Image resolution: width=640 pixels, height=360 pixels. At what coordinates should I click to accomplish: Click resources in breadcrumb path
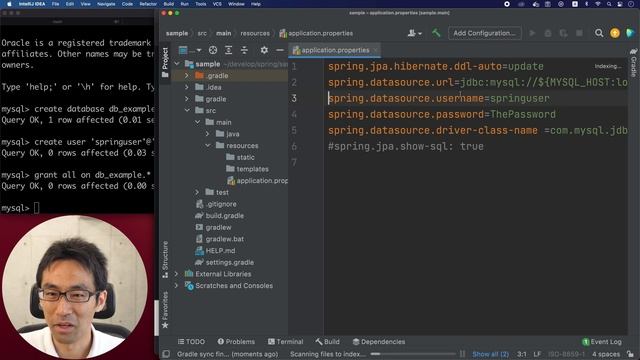tap(255, 33)
